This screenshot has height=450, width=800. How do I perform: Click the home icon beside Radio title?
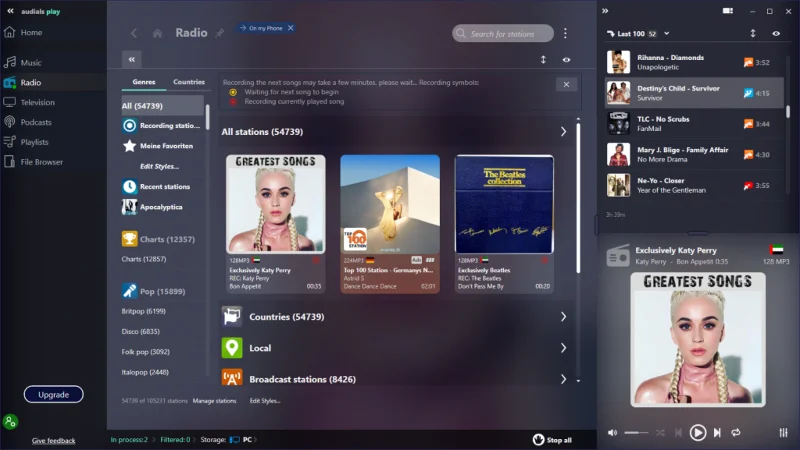[157, 33]
